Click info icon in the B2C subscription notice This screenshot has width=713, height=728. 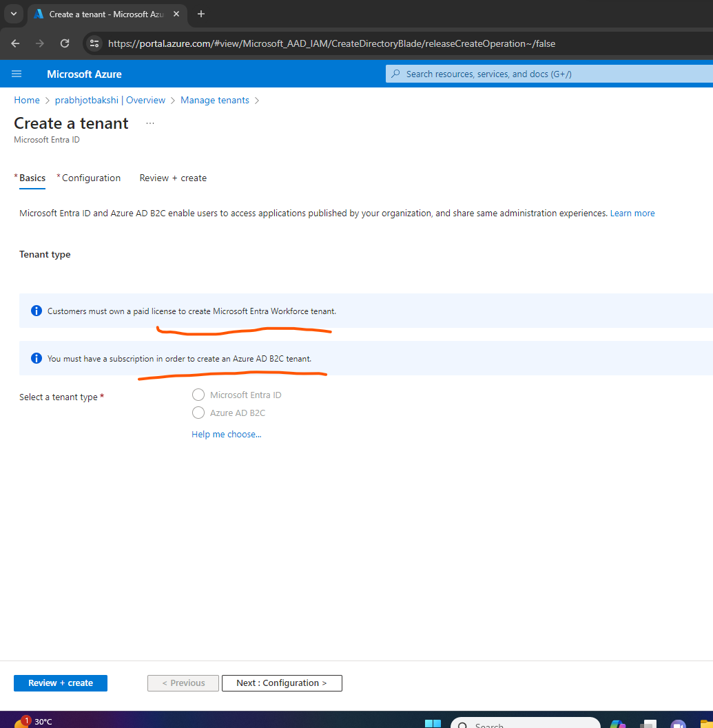point(37,358)
